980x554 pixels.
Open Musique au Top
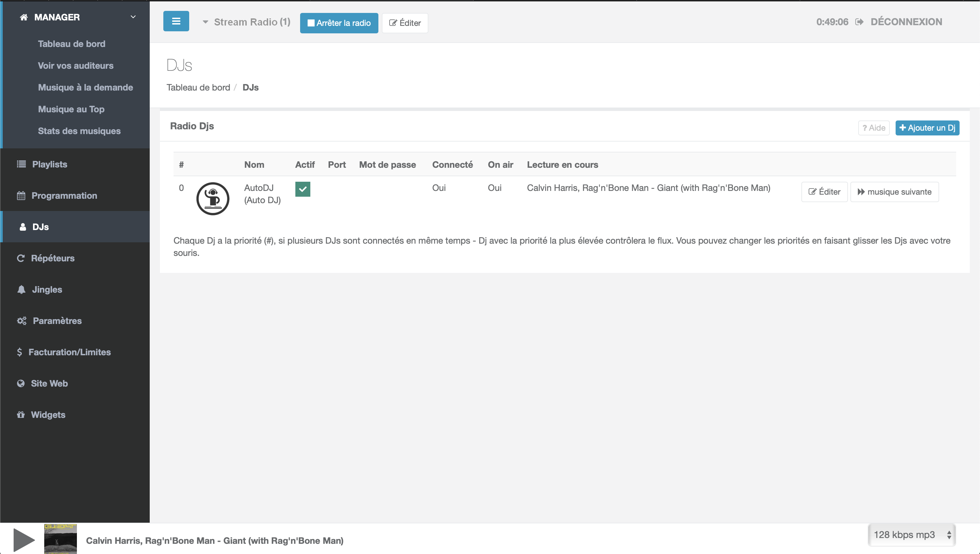[x=71, y=109]
